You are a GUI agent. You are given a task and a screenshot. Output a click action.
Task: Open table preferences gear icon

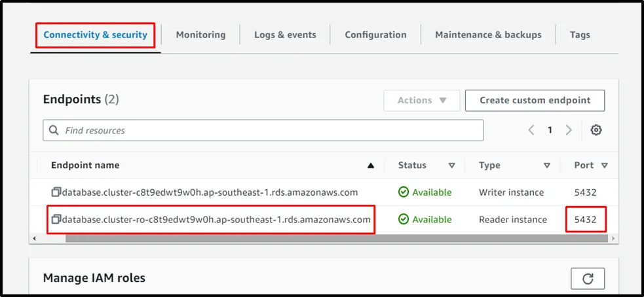(596, 130)
